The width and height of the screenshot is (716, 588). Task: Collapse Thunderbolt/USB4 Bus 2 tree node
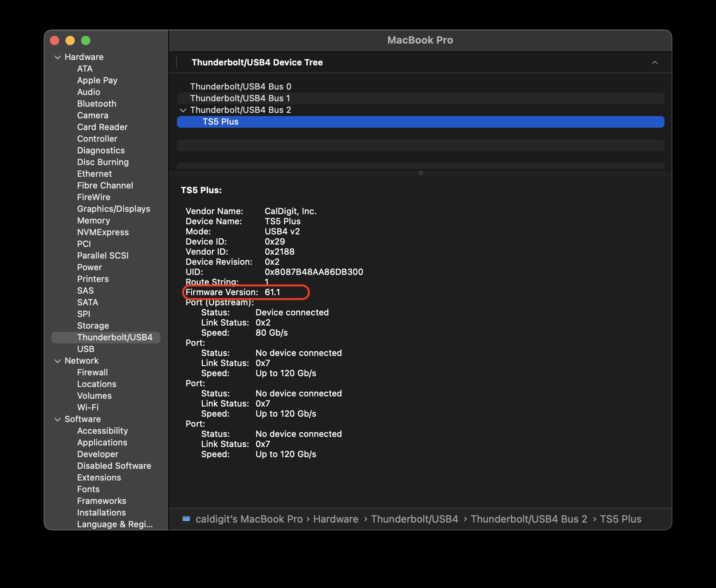(x=183, y=110)
